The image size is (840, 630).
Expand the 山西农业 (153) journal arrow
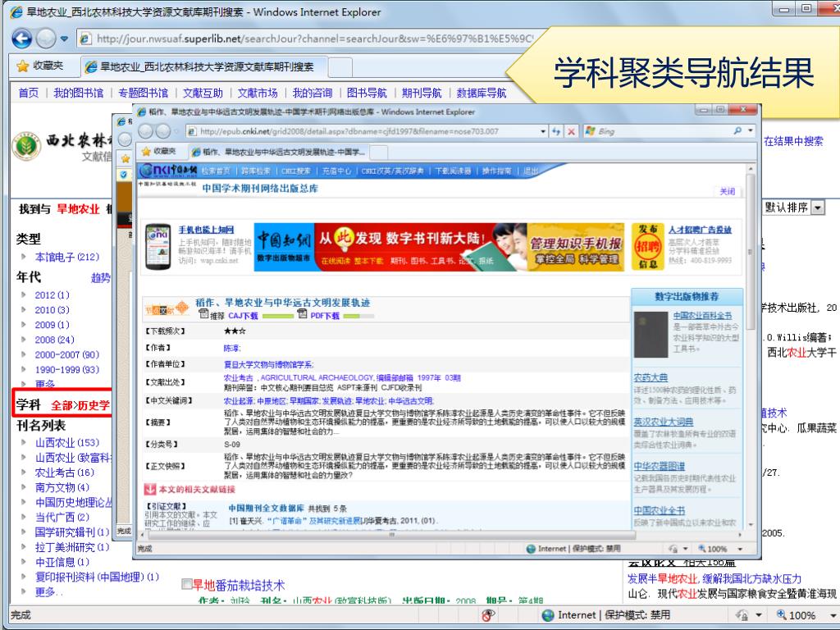[x=24, y=442]
